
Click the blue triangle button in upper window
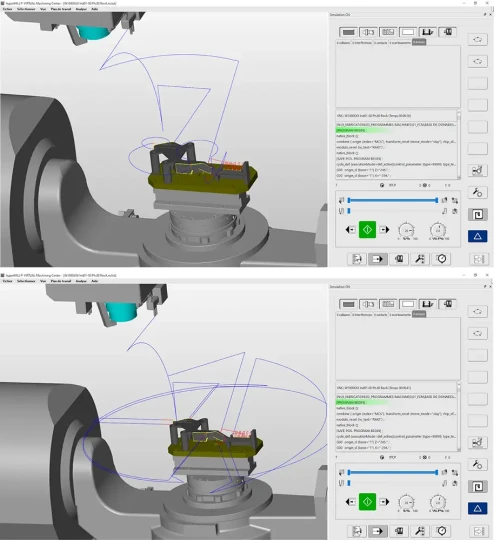[477, 236]
